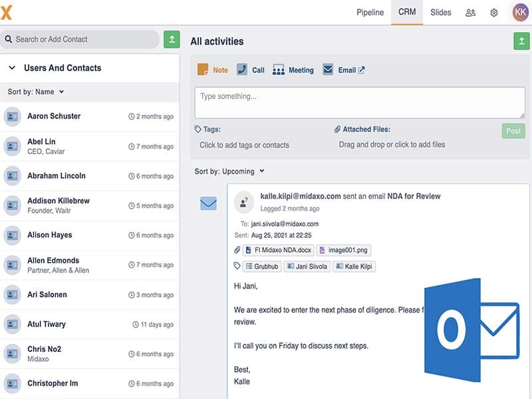
Task: Open contact Ari Salonen
Action: [90, 295]
